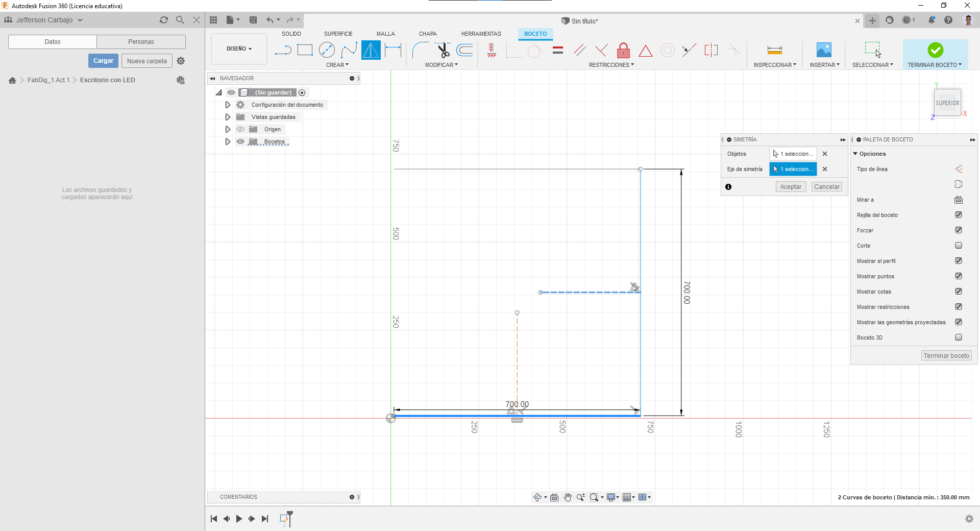This screenshot has width=980, height=531.
Task: Click Aceptar in Simetría dialog
Action: coord(791,187)
